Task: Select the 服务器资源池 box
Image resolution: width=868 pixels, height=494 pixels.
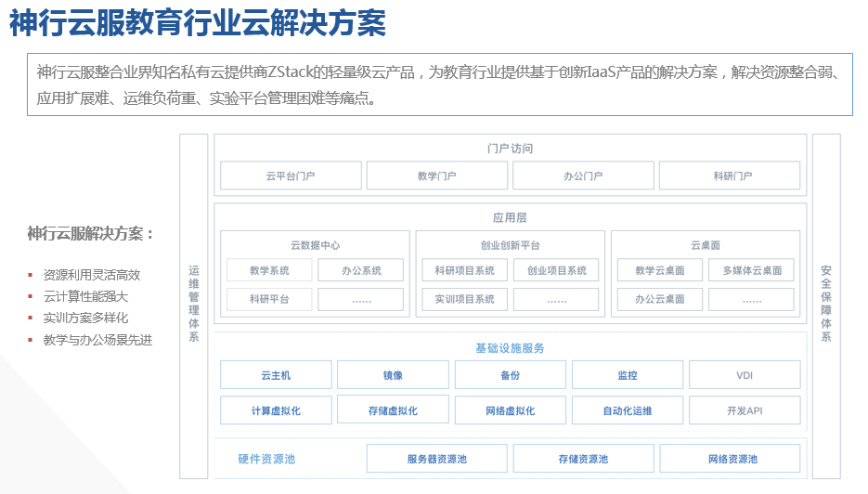Action: [x=436, y=459]
